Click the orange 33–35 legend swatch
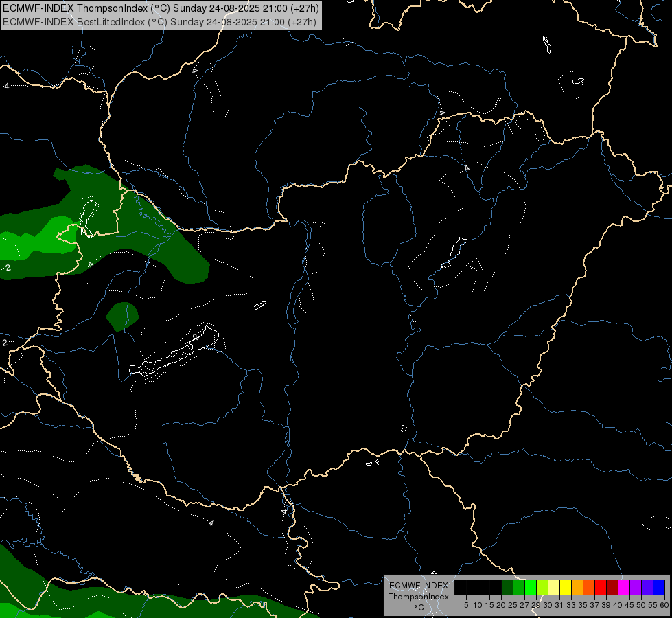This screenshot has height=618, width=672. 577,587
